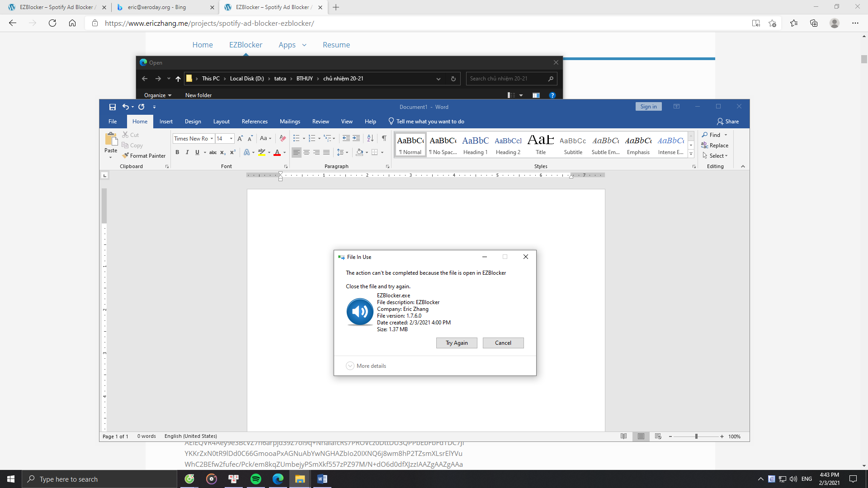Screen dimensions: 868x488
Task: Click the Borders icon
Action: (x=374, y=152)
